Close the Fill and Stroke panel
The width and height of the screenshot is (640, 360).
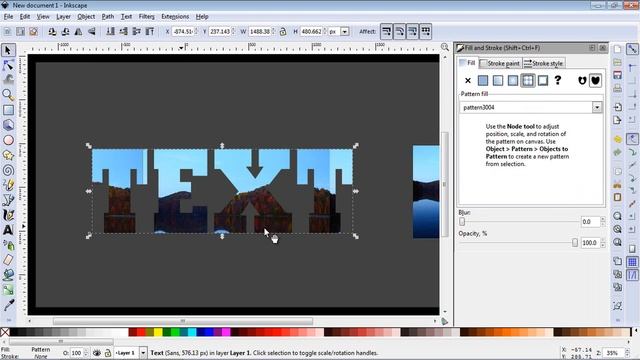pyautogui.click(x=602, y=48)
